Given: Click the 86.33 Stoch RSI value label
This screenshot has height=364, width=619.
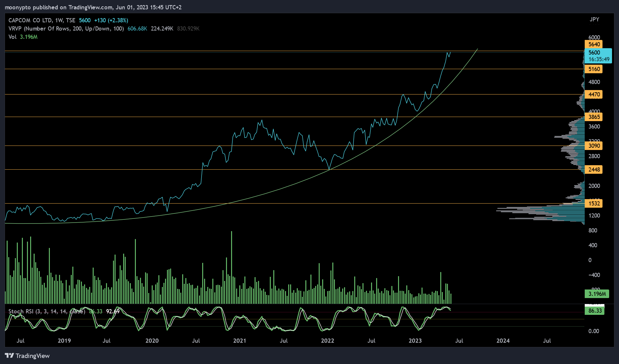Looking at the screenshot, I should pyautogui.click(x=595, y=311).
